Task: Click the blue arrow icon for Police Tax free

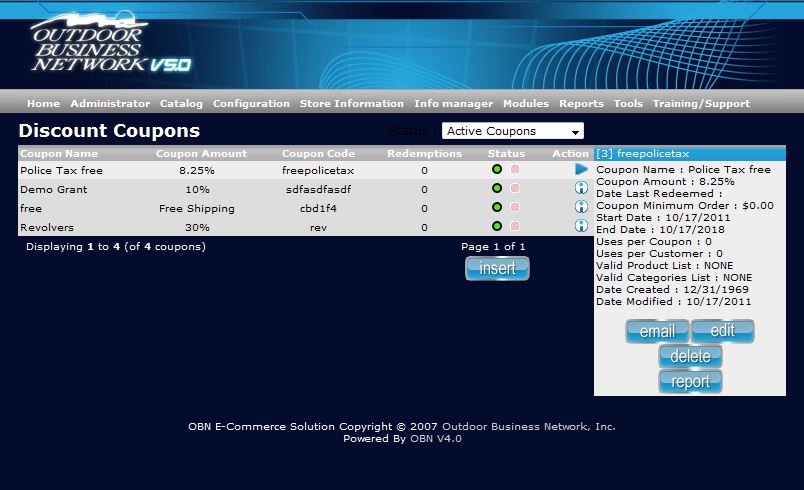Action: pos(581,170)
